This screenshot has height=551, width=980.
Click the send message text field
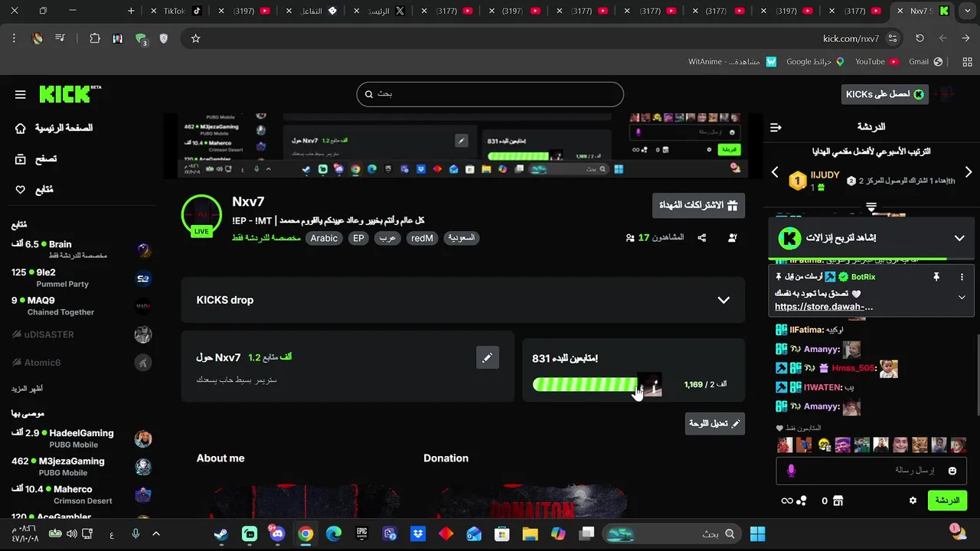871,471
